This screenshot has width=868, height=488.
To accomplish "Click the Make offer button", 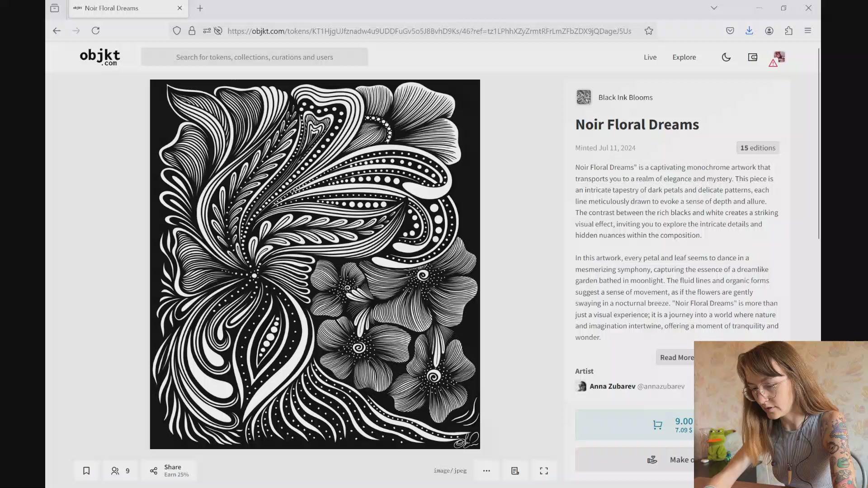I will click(x=635, y=460).
